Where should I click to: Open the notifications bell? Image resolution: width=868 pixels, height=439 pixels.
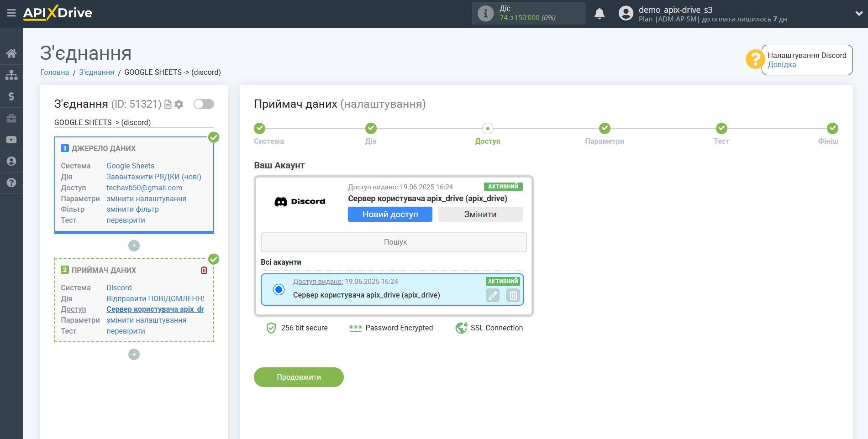[600, 13]
